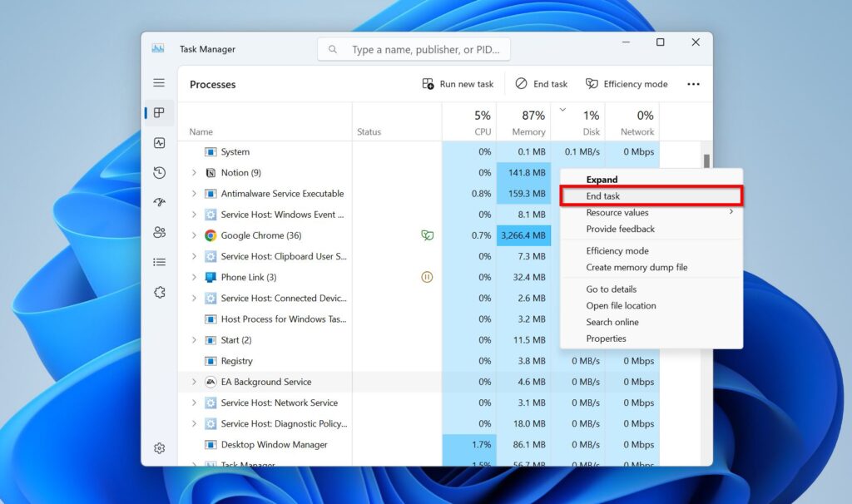Select the Details sidebar icon
The height and width of the screenshot is (504, 852).
coord(159,263)
